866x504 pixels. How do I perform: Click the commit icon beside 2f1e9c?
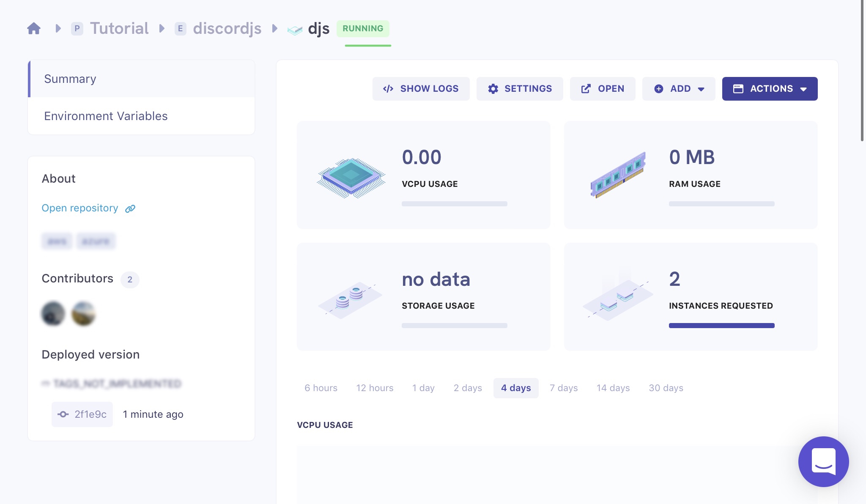(63, 414)
